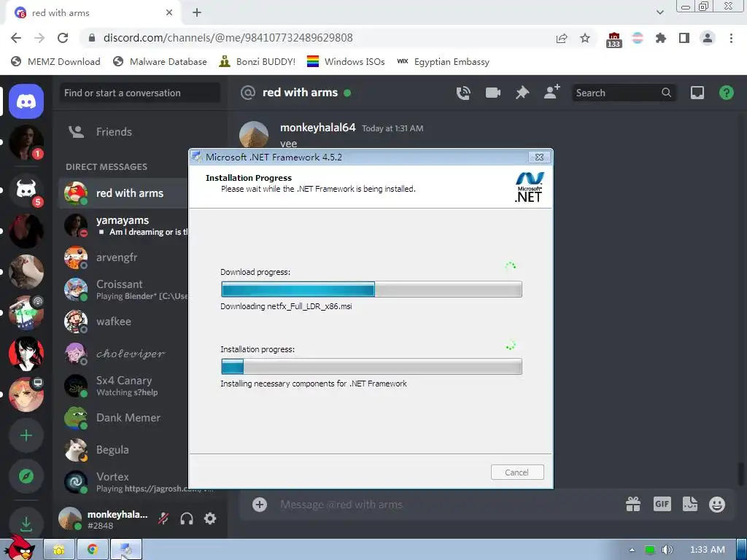Open DM with Sx4 Canary

click(123, 386)
